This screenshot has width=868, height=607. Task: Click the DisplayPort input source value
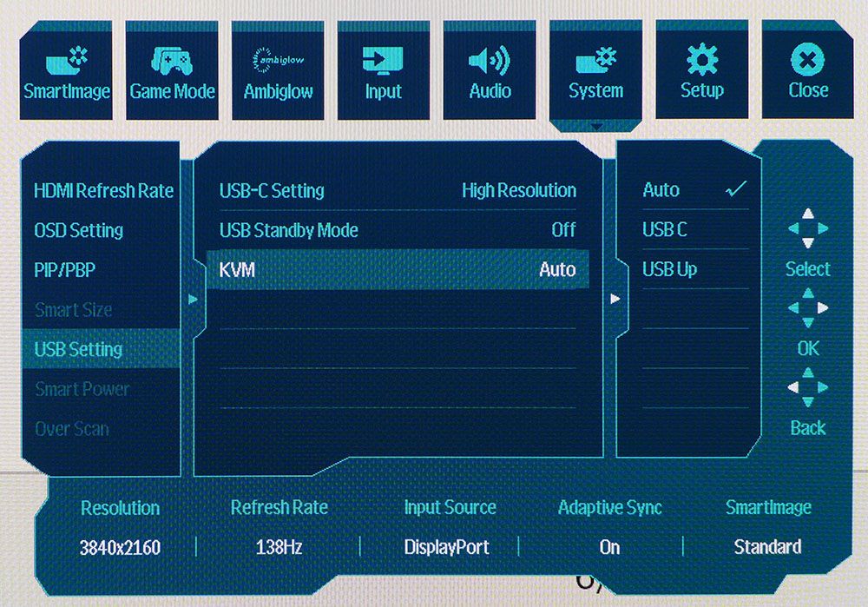click(x=447, y=547)
